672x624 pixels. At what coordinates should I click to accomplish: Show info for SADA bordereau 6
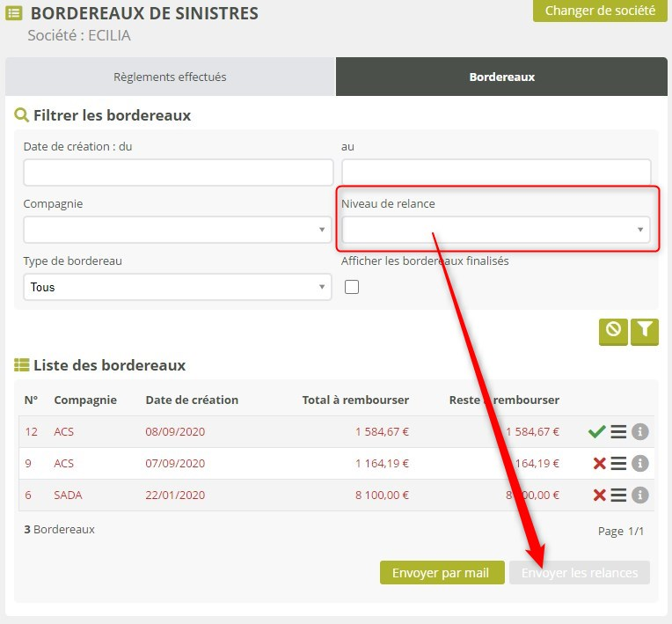pos(640,495)
